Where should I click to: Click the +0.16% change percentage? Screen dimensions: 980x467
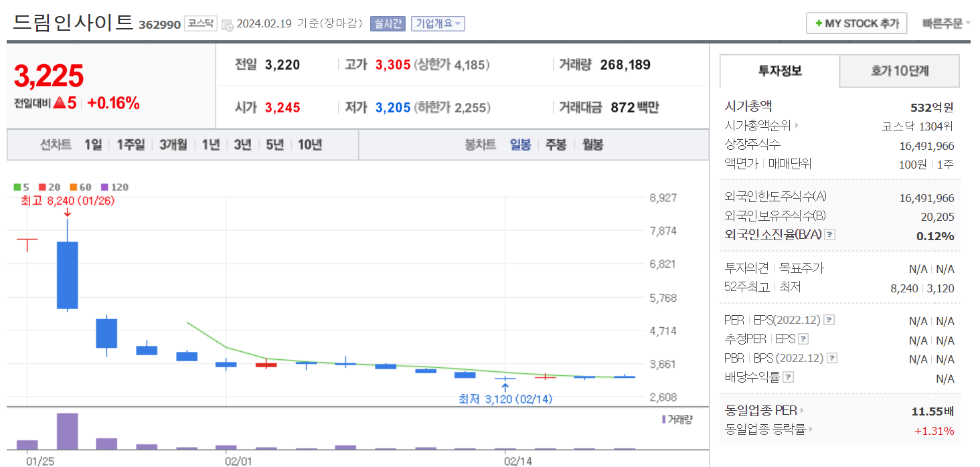point(113,103)
